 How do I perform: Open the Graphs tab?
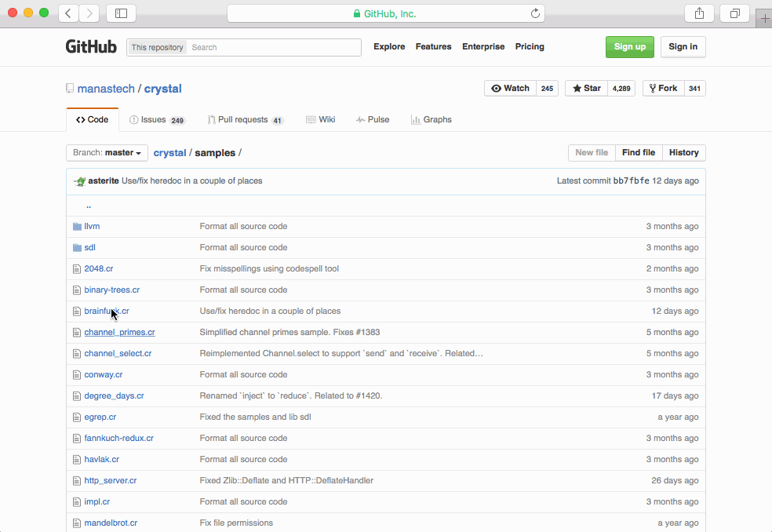pyautogui.click(x=432, y=120)
